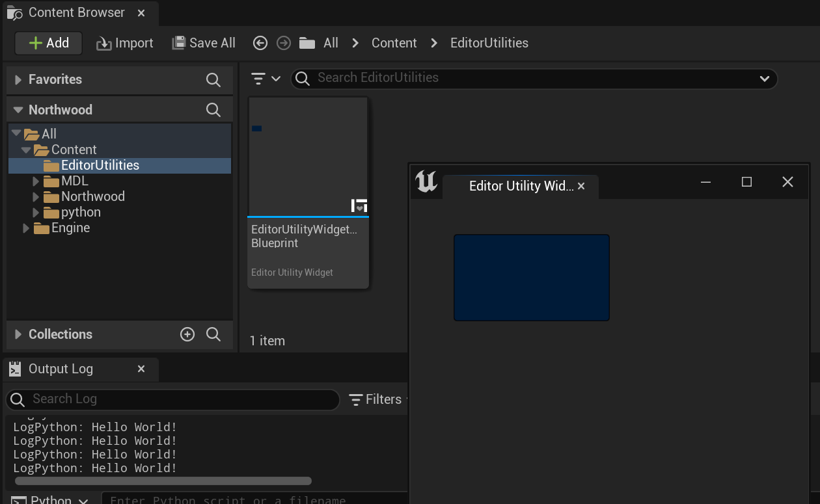820x504 pixels.
Task: Expand the Collections section
Action: pyautogui.click(x=18, y=334)
